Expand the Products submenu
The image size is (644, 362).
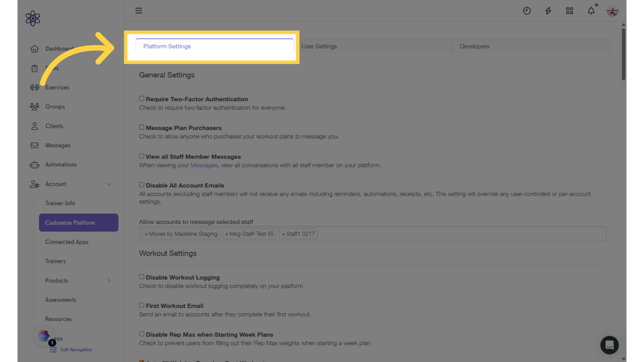pyautogui.click(x=109, y=280)
